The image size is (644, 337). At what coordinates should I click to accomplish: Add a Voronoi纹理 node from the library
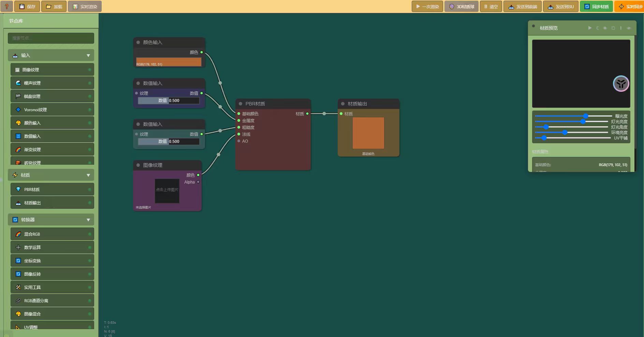click(51, 109)
